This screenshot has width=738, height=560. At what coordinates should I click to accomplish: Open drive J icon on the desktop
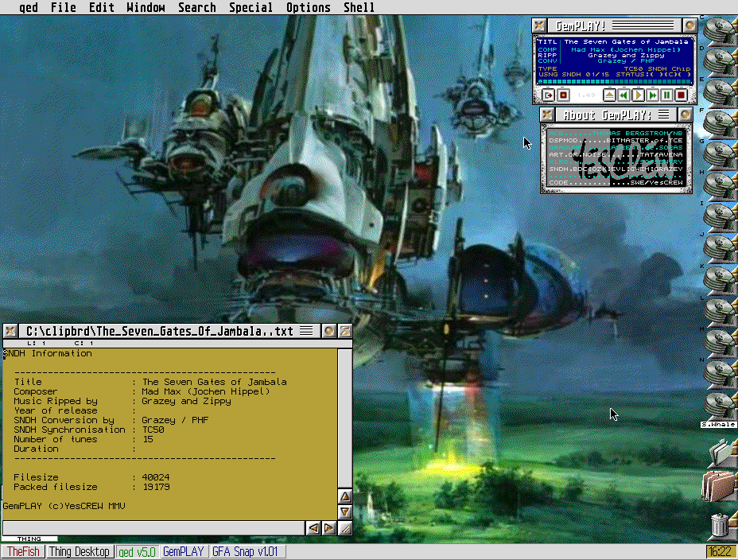[721, 248]
